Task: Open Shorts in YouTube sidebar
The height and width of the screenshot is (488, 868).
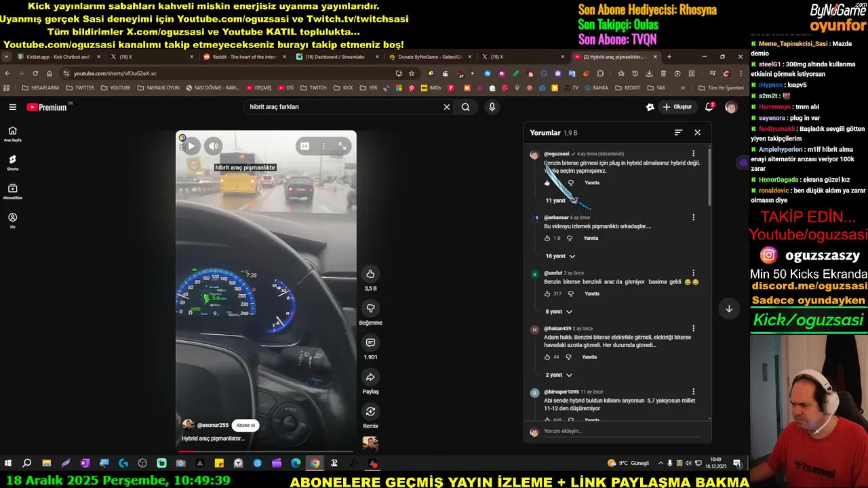Action: (x=12, y=163)
